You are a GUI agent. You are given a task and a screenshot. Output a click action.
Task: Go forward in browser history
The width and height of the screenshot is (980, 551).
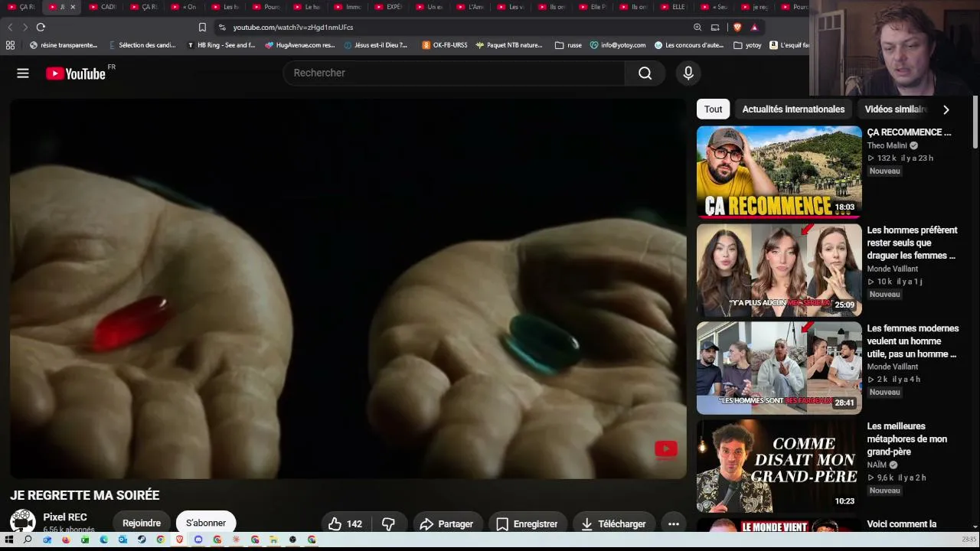coord(24,27)
